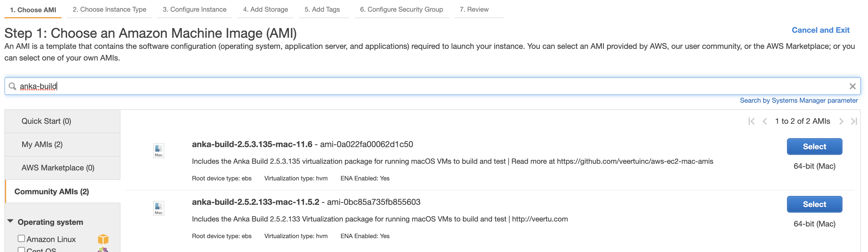Go to Choose Instance Type step
868x252 pixels.
click(109, 9)
